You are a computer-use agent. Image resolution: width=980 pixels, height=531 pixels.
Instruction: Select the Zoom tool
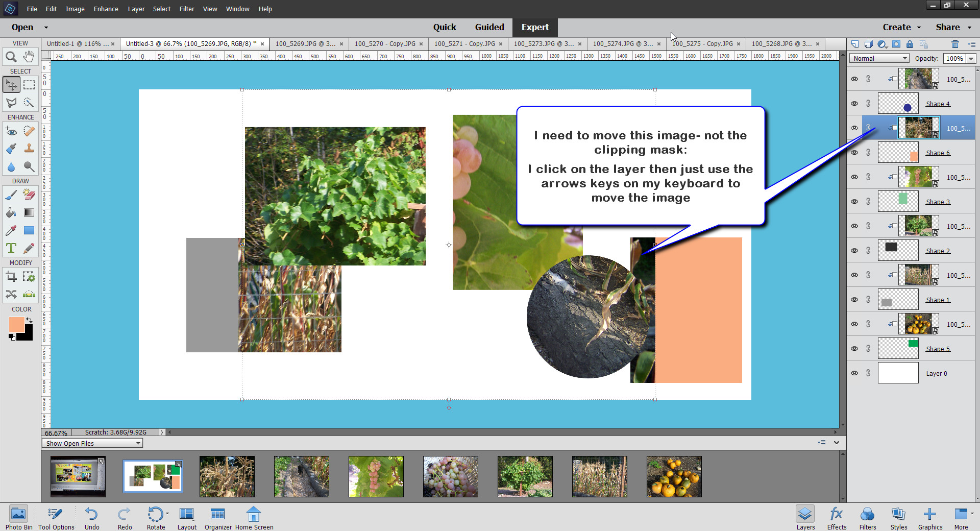click(11, 57)
